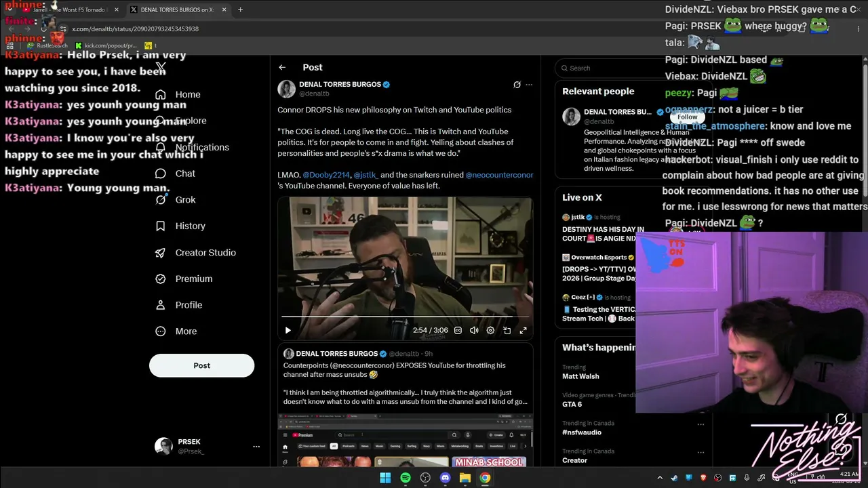
Task: Open Chrome from the taskbar
Action: tap(485, 478)
